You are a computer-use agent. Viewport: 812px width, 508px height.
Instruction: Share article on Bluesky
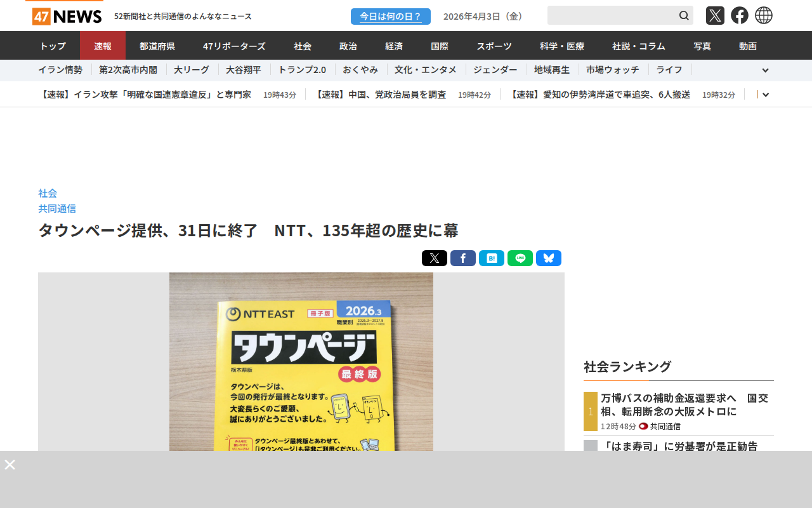[549, 258]
